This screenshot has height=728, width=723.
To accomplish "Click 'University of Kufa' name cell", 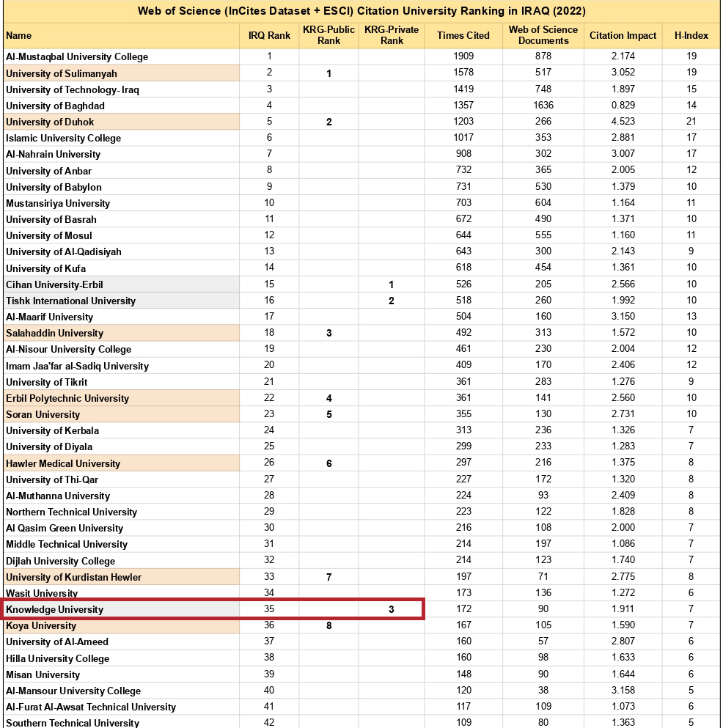I will pyautogui.click(x=122, y=268).
